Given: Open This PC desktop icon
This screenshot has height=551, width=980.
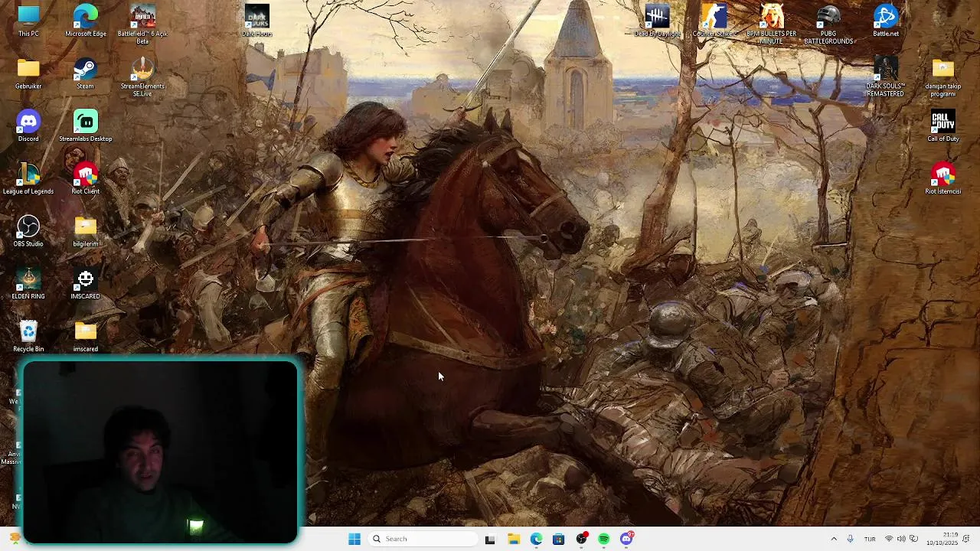Looking at the screenshot, I should [x=28, y=21].
